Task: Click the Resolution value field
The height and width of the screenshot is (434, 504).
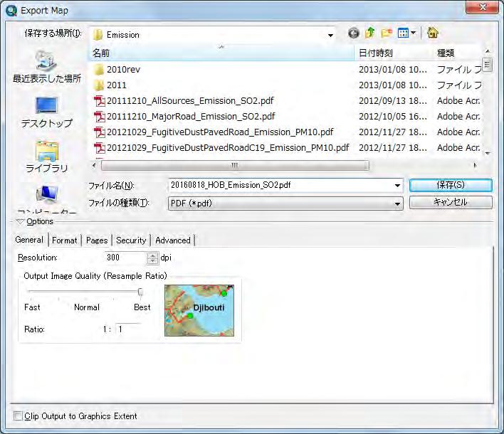Action: coord(125,258)
